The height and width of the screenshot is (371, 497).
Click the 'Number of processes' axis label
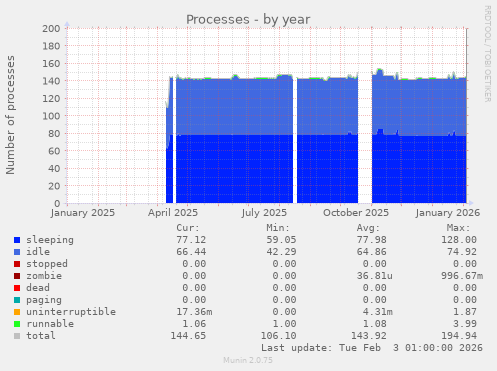[x=10, y=115]
